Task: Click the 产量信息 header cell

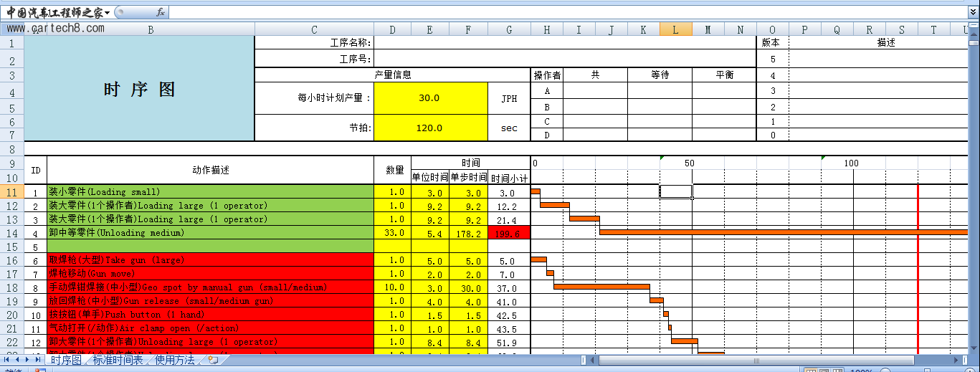Action: point(393,75)
